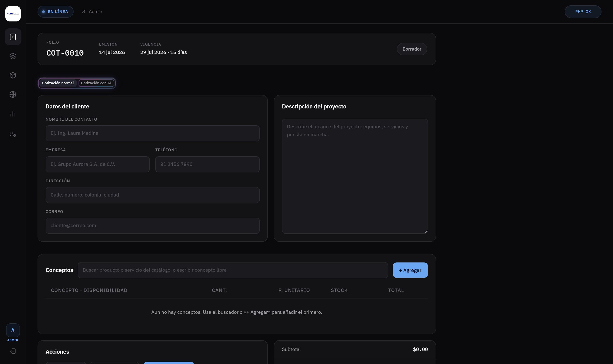Image resolution: width=613 pixels, height=364 pixels.
Task: Focus the Dirección input field
Action: [x=152, y=195]
